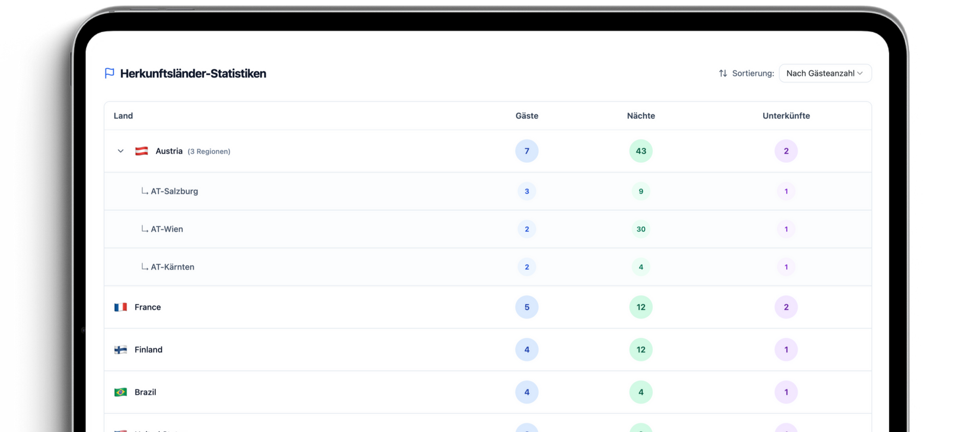Collapse the Austria regions row
Image resolution: width=980 pixels, height=432 pixels.
tap(120, 151)
